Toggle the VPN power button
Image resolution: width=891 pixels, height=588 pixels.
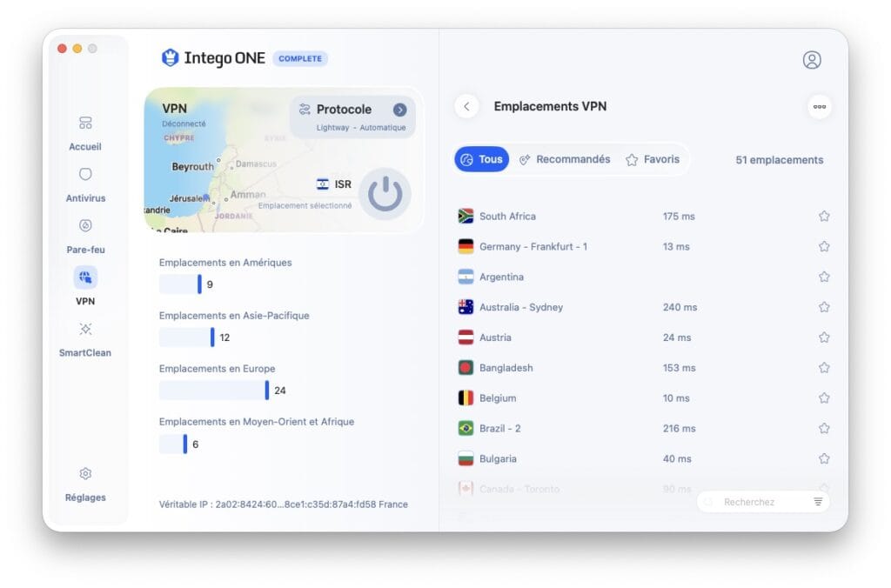coord(385,194)
